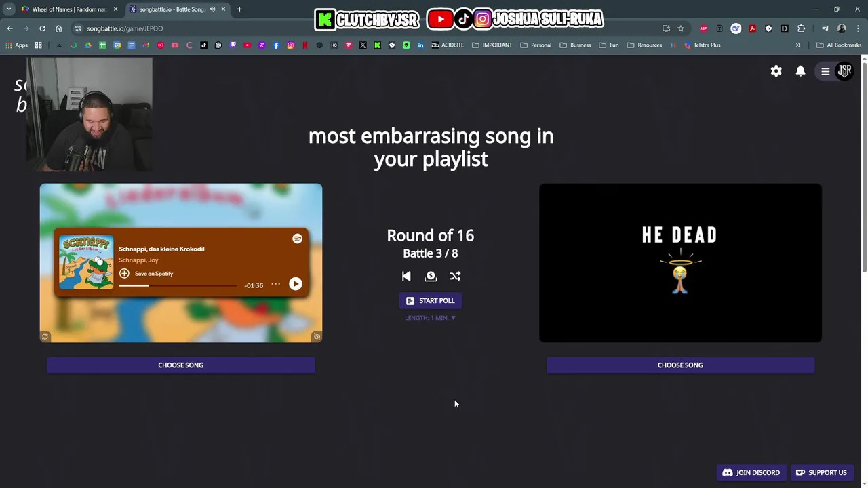
Task: Go back in browser history
Action: (x=9, y=28)
